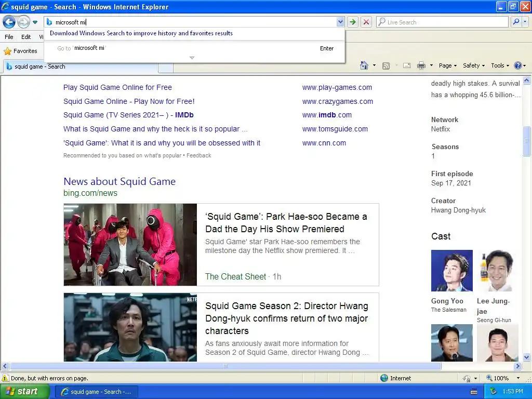This screenshot has width=532, height=399.
Task: Click the address bar text field
Action: [x=195, y=22]
